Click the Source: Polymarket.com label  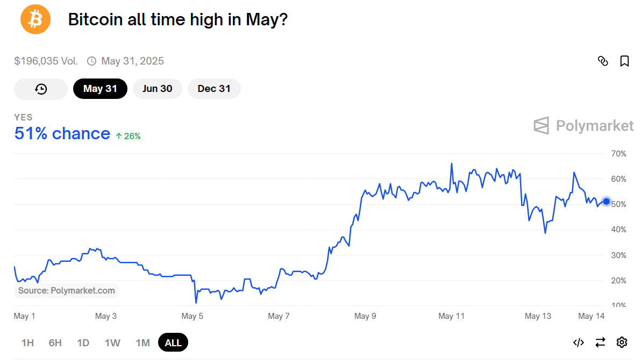67,290
